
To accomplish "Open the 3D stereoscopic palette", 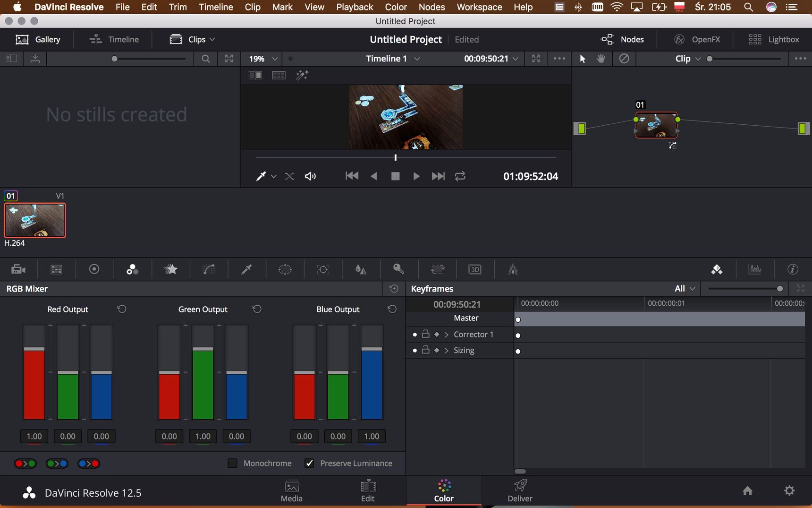I will (475, 269).
